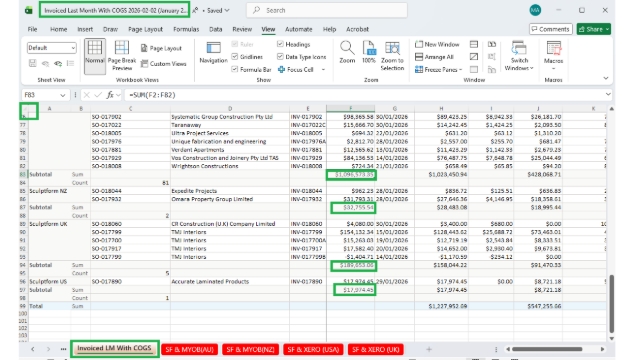The width and height of the screenshot is (640, 360).
Task: Toggle the Ruler checkbox
Action: click(235, 44)
